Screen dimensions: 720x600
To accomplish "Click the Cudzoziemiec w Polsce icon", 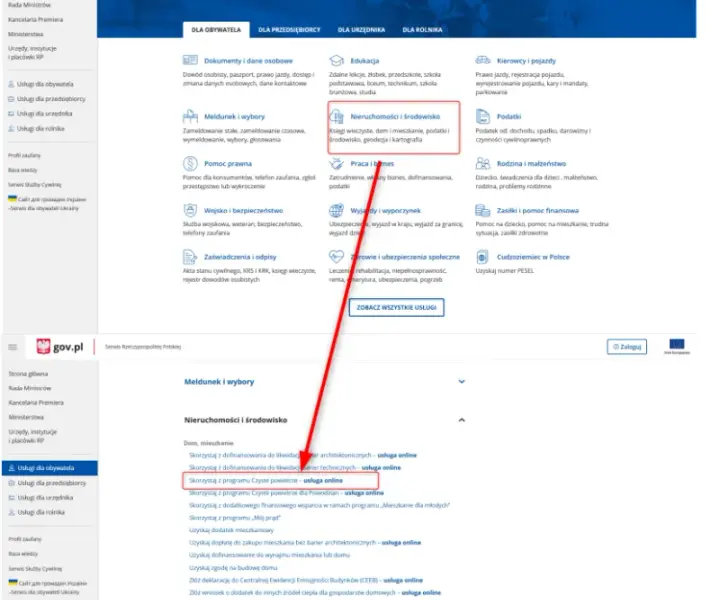I will [482, 257].
